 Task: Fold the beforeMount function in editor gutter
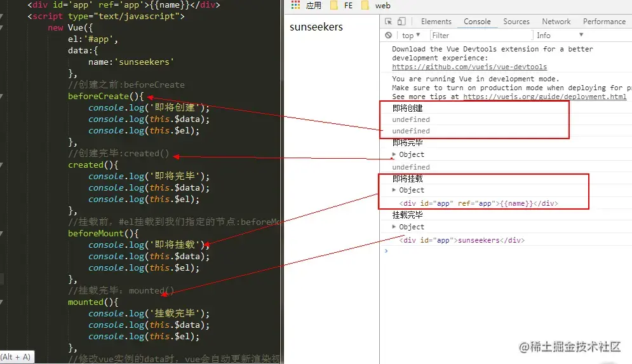(x=2, y=233)
